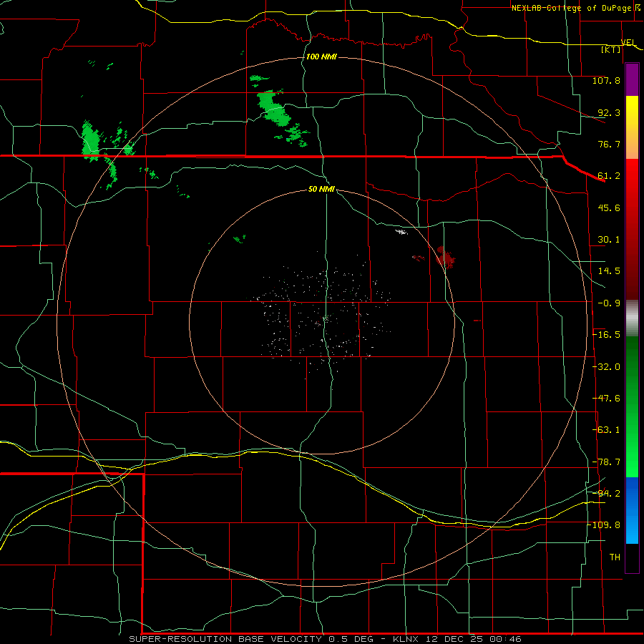
Task: Click the -109.8 value on the velocity scale
Action: 604,525
